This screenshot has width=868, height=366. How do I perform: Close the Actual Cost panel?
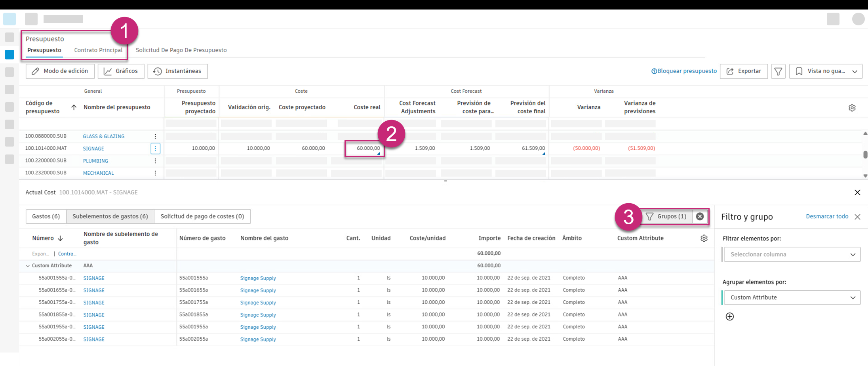(x=857, y=193)
